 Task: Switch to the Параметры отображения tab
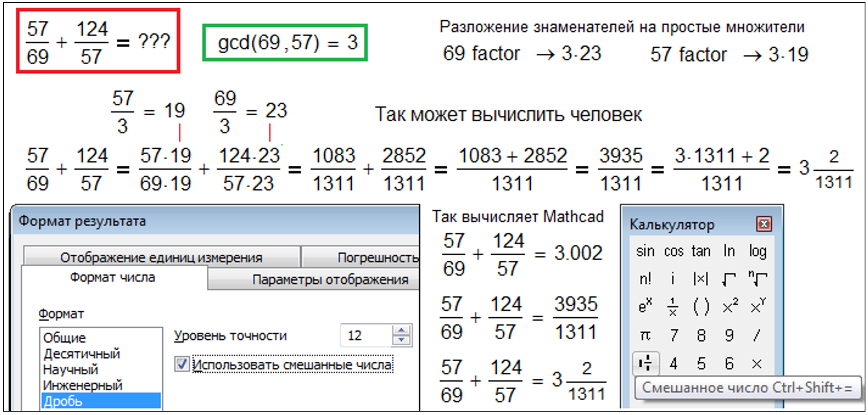tap(313, 279)
